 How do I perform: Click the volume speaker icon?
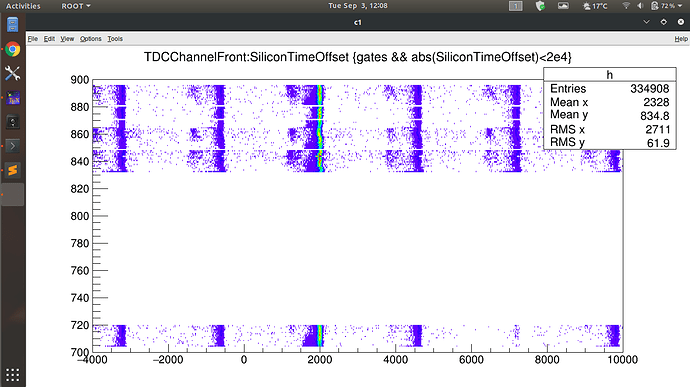(x=640, y=6)
